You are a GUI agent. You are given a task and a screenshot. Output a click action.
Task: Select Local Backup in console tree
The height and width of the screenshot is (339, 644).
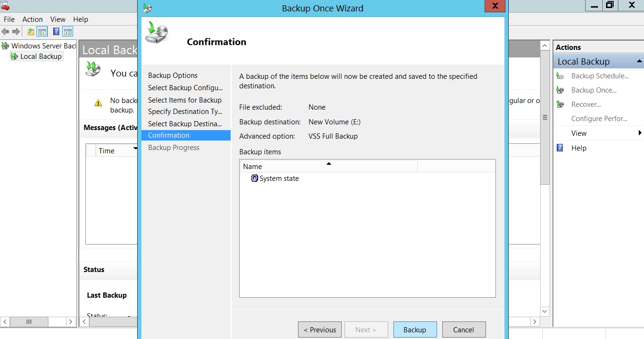[x=41, y=56]
